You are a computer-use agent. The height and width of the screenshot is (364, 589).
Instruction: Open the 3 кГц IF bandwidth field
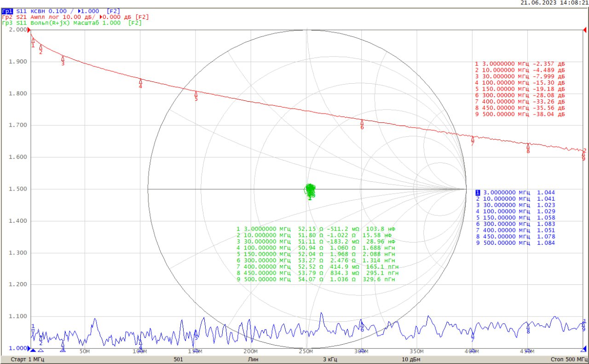point(330,359)
